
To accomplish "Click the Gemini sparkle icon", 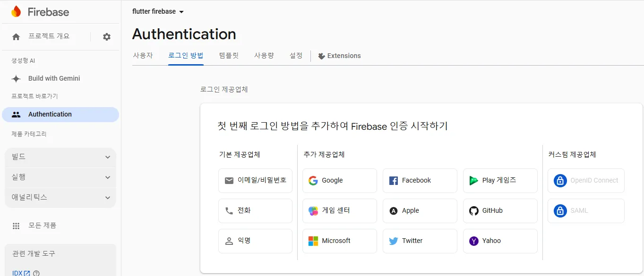I will click(16, 79).
